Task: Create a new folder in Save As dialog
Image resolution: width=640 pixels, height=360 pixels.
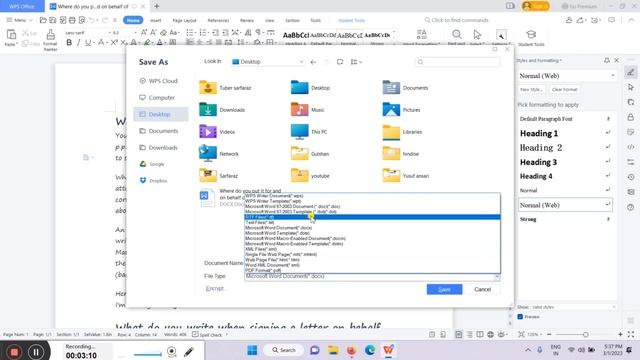Action: tap(340, 62)
